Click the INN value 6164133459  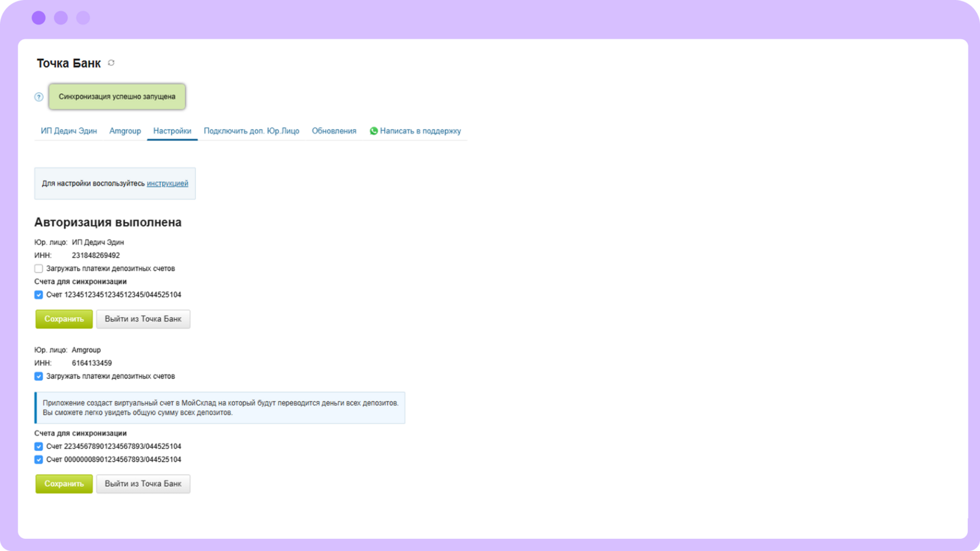pos(92,363)
